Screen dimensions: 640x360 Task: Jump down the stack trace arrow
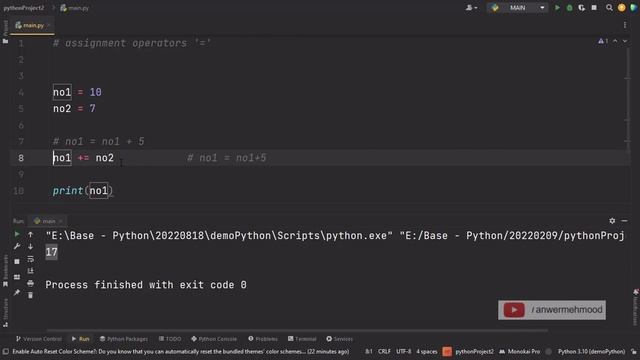31,247
